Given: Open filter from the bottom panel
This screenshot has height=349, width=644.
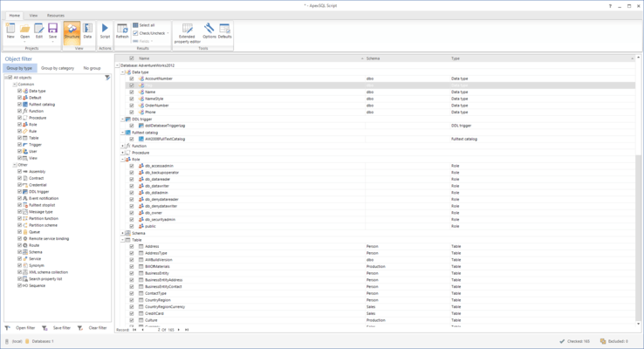Looking at the screenshot, I should 21,328.
